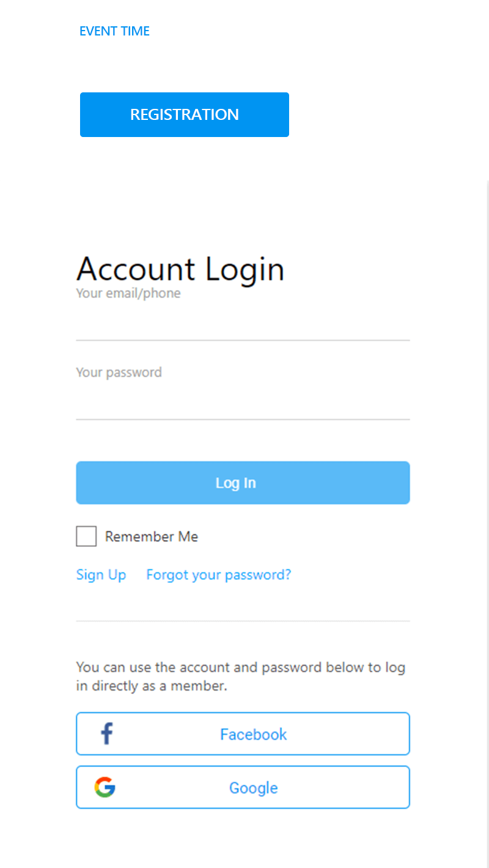The width and height of the screenshot is (489, 868).
Task: Tick the Remember Me checkbox
Action: tap(86, 536)
